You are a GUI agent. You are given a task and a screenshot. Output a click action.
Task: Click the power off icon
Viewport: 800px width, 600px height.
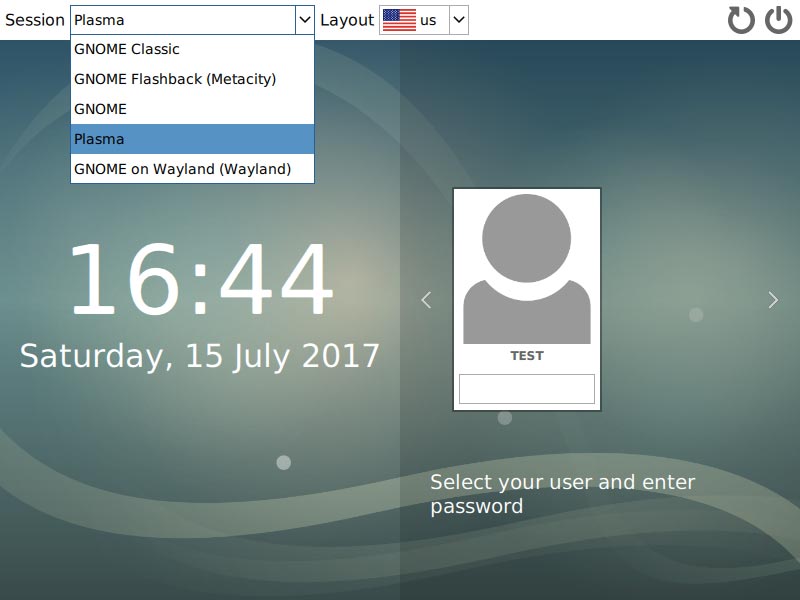click(779, 20)
